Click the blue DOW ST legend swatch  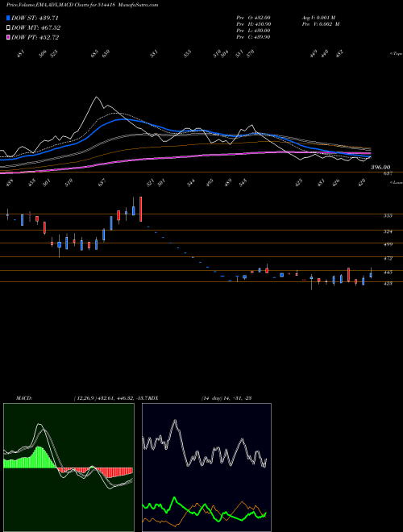pos(8,18)
